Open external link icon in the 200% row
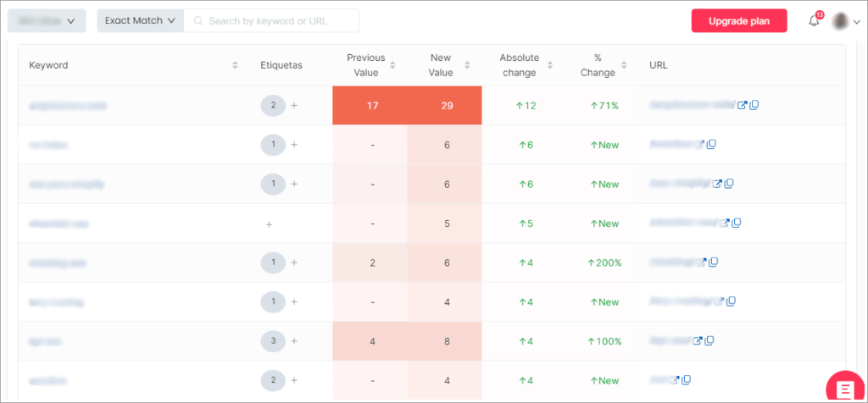868x403 pixels. tap(703, 262)
